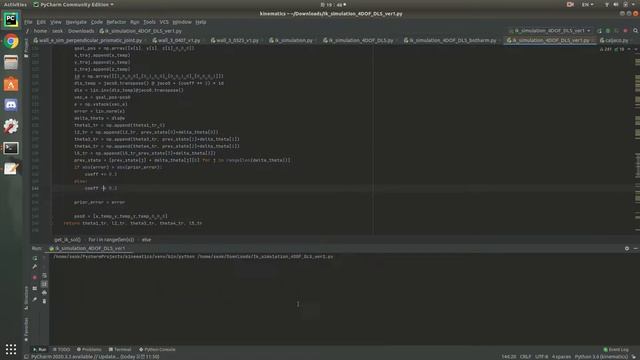Click the Debug bug icon in toolbar

pos(608,31)
